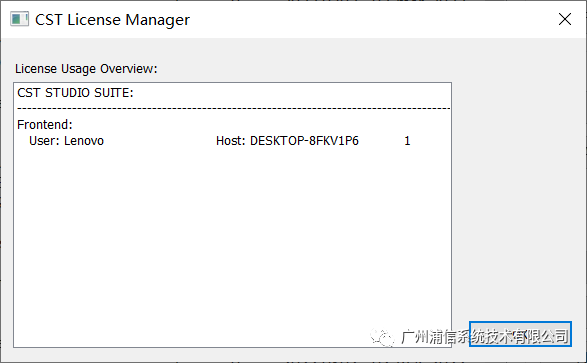Click the hostname DESKTOP-8FKV1P6
The width and height of the screenshot is (587, 363).
click(304, 141)
